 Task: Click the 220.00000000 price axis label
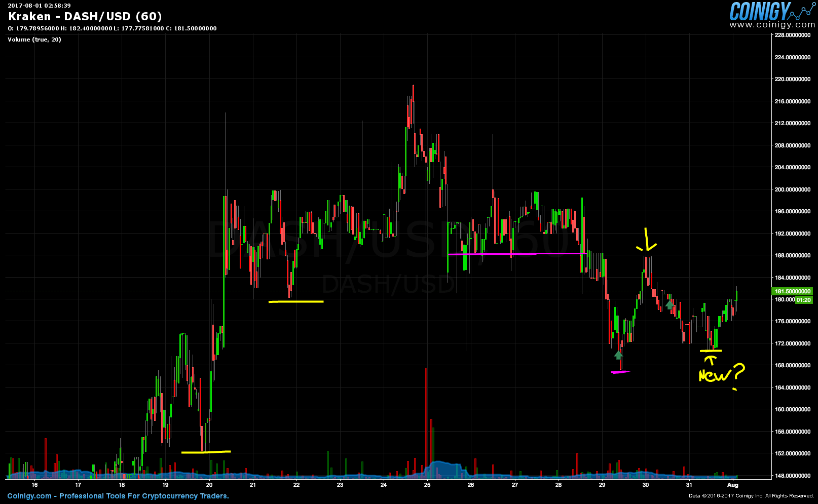tap(793, 79)
